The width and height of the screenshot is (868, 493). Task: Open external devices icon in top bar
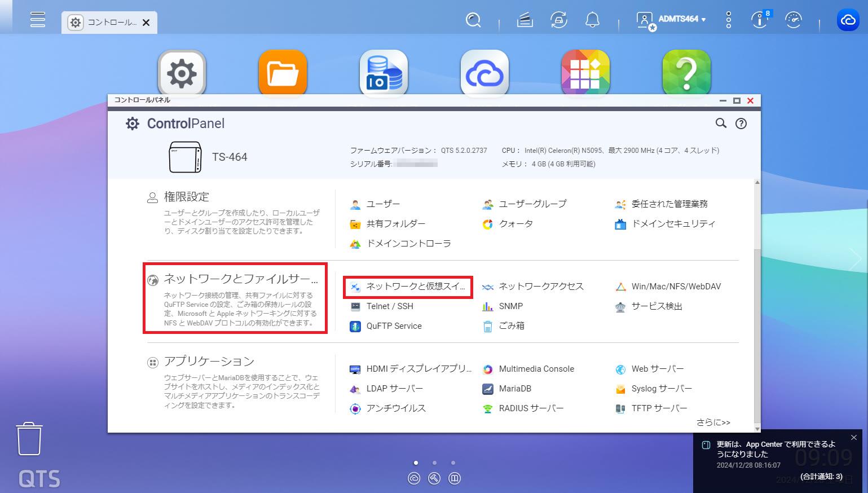click(x=559, y=20)
